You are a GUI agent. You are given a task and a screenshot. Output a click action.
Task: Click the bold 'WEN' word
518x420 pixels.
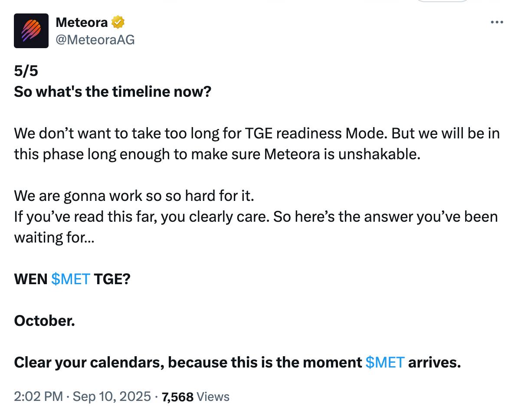31,279
